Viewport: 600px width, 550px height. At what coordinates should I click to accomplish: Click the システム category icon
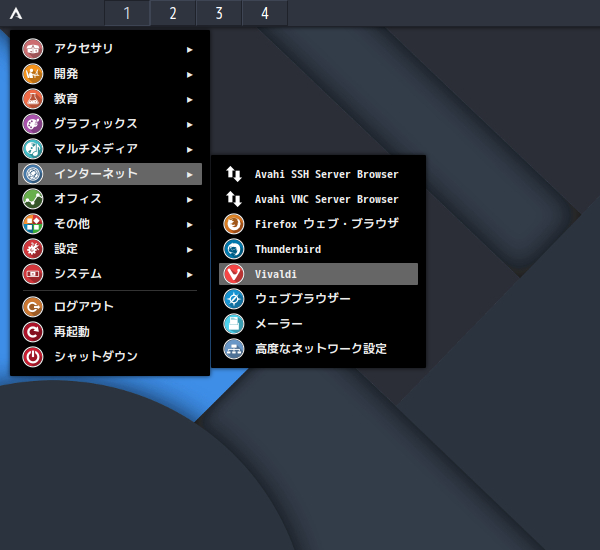point(33,274)
